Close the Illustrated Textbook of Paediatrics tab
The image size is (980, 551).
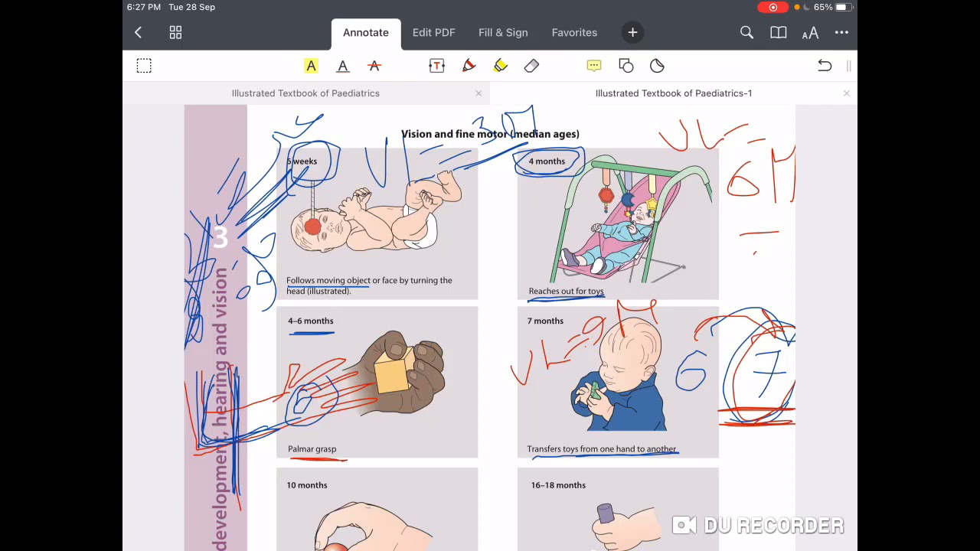tap(479, 93)
